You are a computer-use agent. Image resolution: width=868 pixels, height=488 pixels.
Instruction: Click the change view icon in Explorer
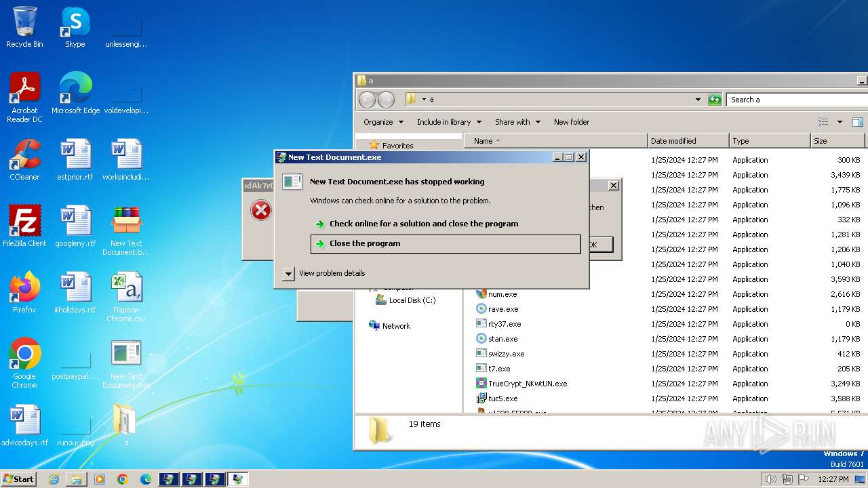click(823, 122)
